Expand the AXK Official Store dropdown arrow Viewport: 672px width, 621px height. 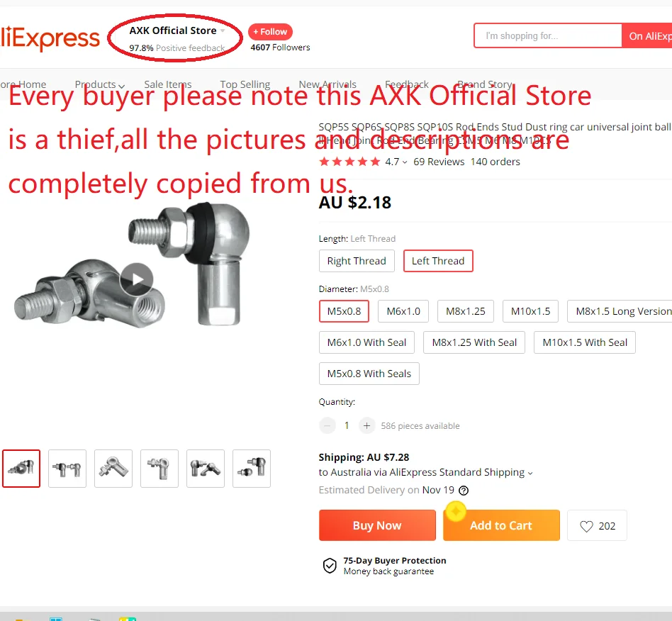[x=223, y=31]
